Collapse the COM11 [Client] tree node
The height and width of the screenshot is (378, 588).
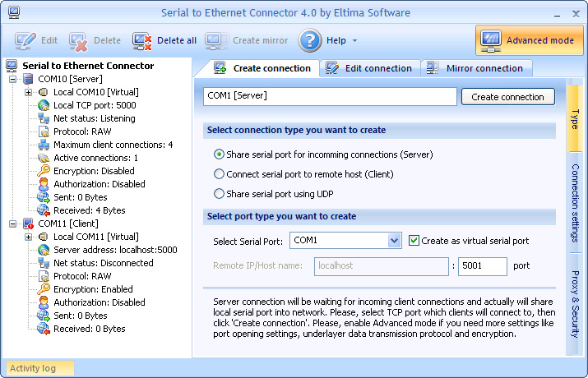tap(13, 224)
